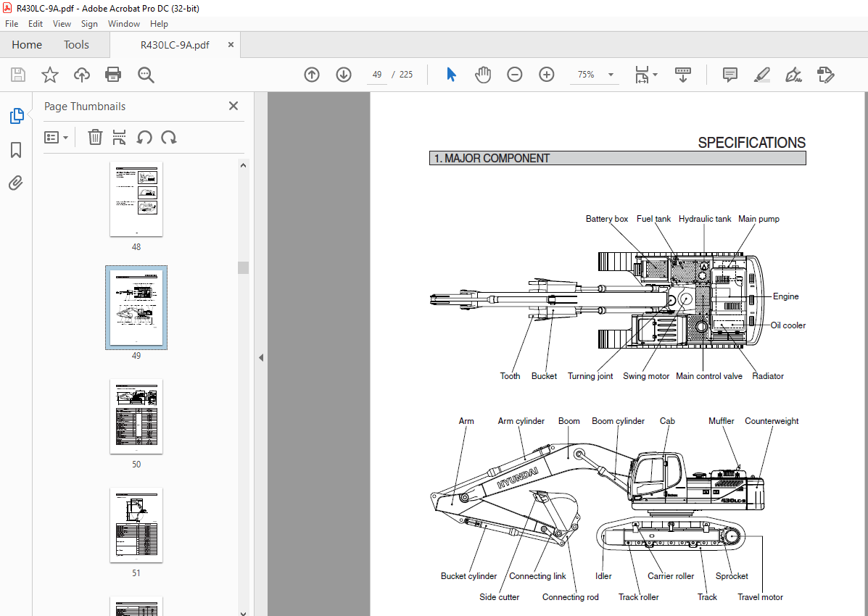Select page 49 thumbnail
The width and height of the screenshot is (868, 616).
tap(136, 308)
